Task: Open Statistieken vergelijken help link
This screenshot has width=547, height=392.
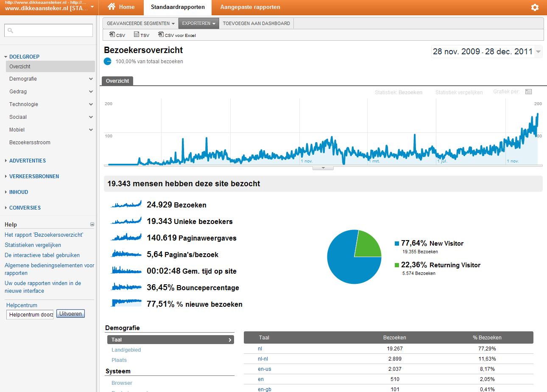Action: pyautogui.click(x=33, y=245)
